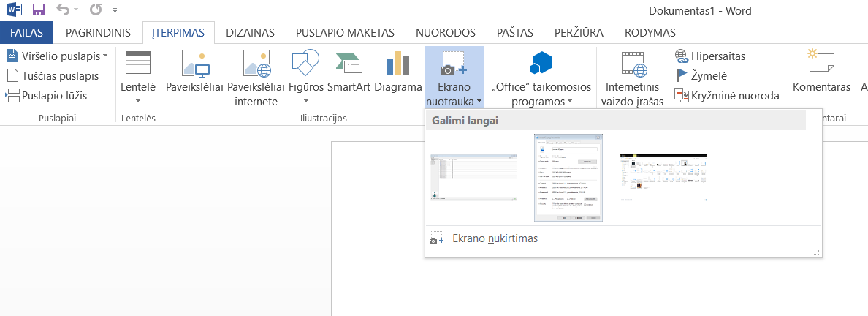Switch to the RODYMAS tab
This screenshot has width=868, height=316.
click(650, 33)
